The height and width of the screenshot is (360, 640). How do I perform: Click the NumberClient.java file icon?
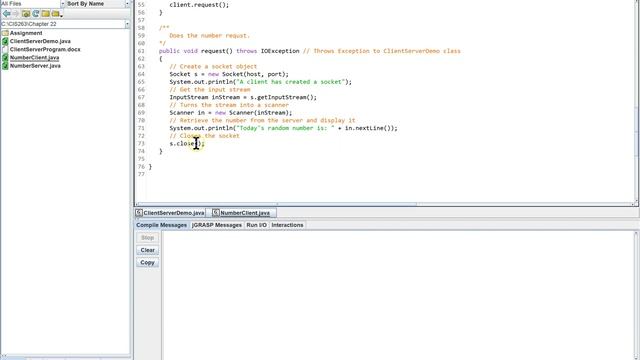tap(5, 58)
